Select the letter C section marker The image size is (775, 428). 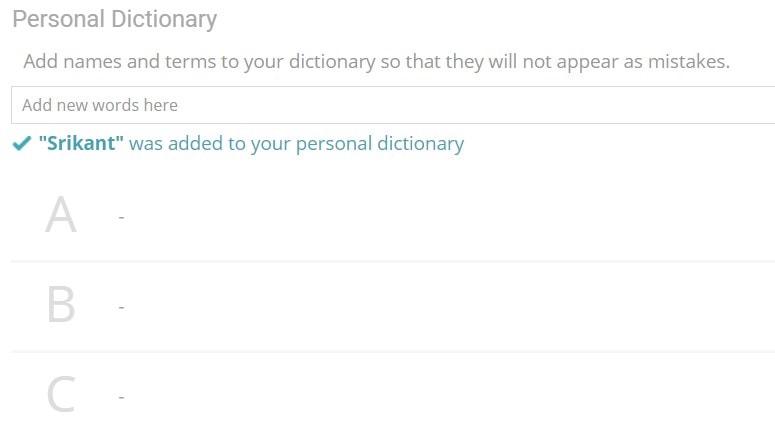pyautogui.click(x=61, y=395)
